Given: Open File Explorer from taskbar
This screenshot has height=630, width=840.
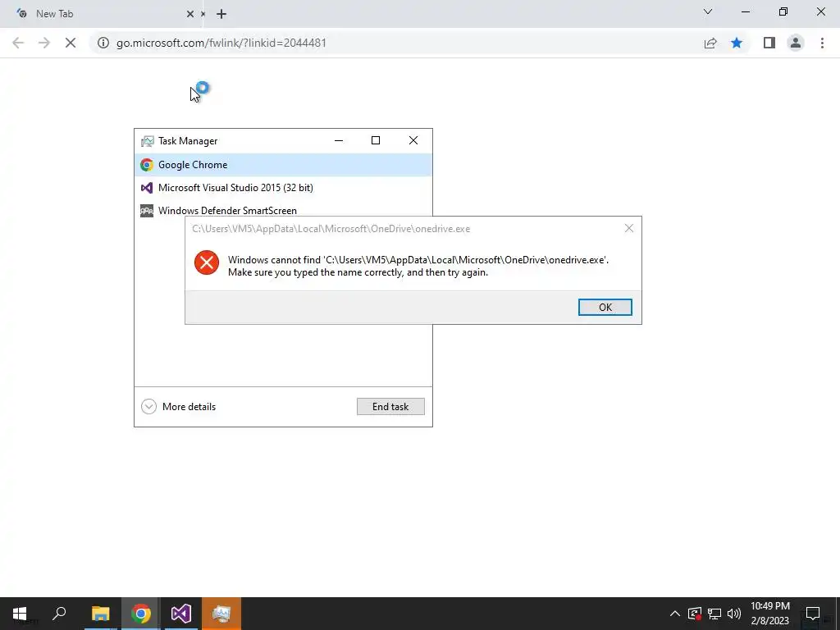Looking at the screenshot, I should click(100, 614).
